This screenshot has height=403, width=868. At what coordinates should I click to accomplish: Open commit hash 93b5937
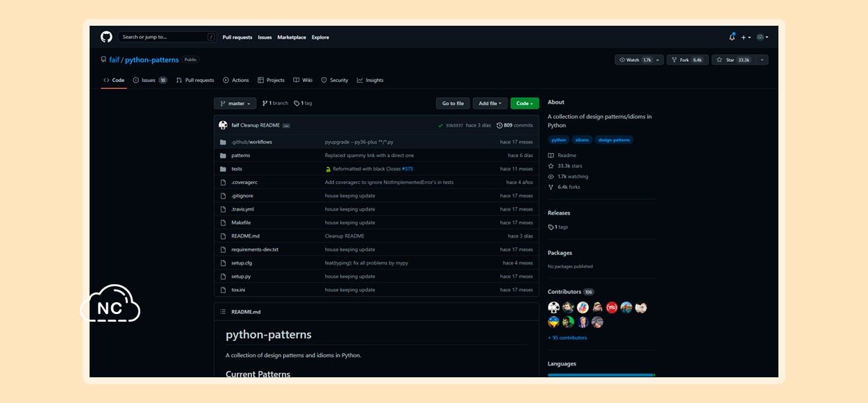click(454, 126)
